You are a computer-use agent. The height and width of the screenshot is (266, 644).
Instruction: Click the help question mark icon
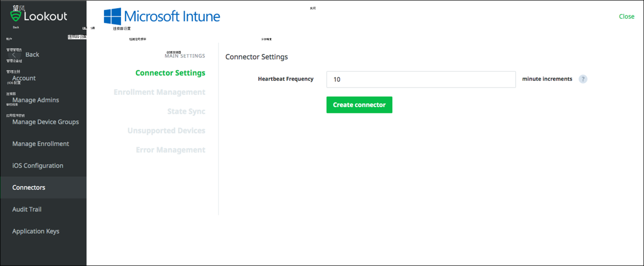[583, 79]
